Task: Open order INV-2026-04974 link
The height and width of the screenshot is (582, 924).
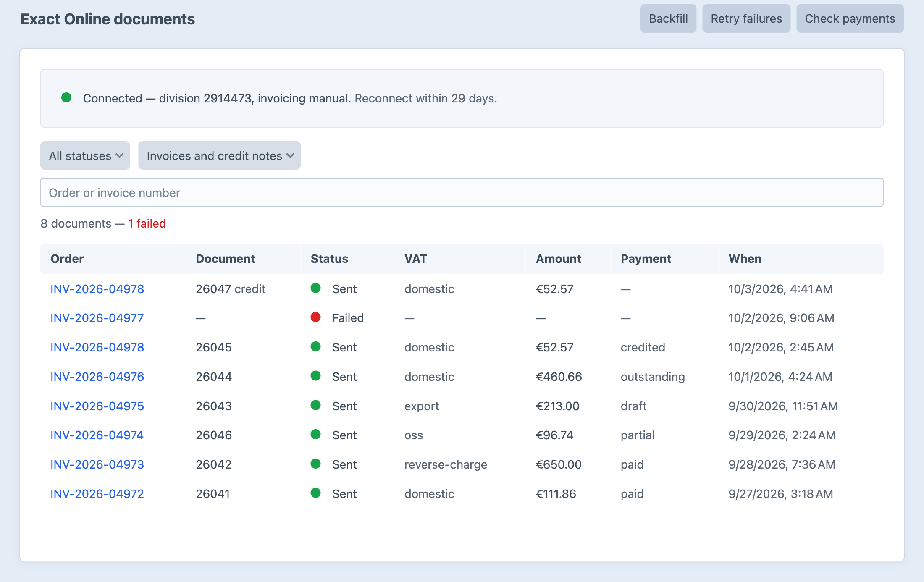Action: click(x=97, y=435)
